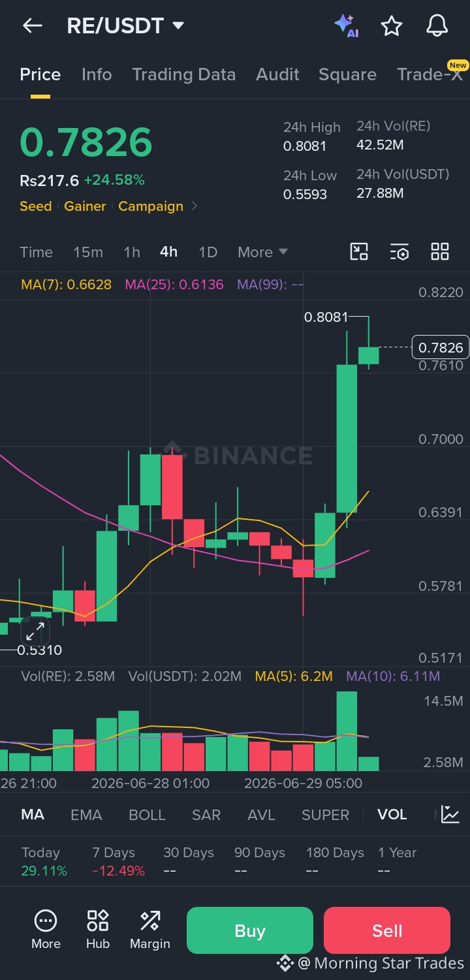Toggle the SAR indicator

click(206, 814)
